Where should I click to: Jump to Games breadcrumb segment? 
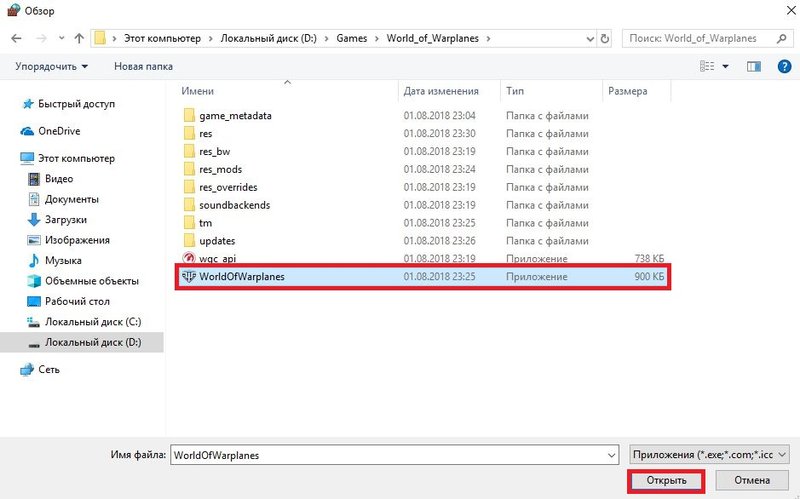pyautogui.click(x=352, y=38)
